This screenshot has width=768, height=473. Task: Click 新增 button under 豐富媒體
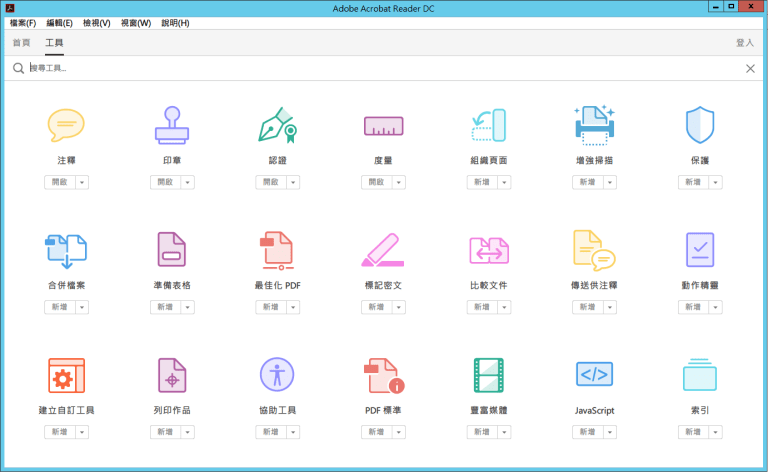[482, 432]
